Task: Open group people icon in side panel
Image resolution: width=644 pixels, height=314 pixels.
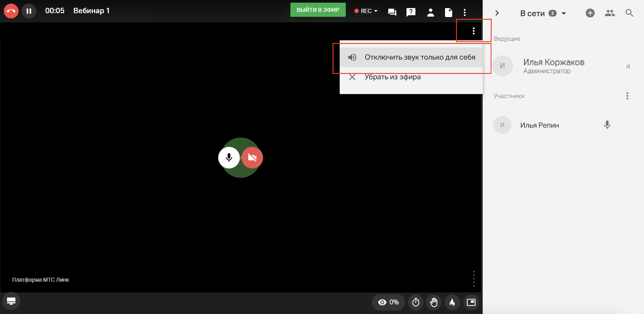Action: (610, 13)
